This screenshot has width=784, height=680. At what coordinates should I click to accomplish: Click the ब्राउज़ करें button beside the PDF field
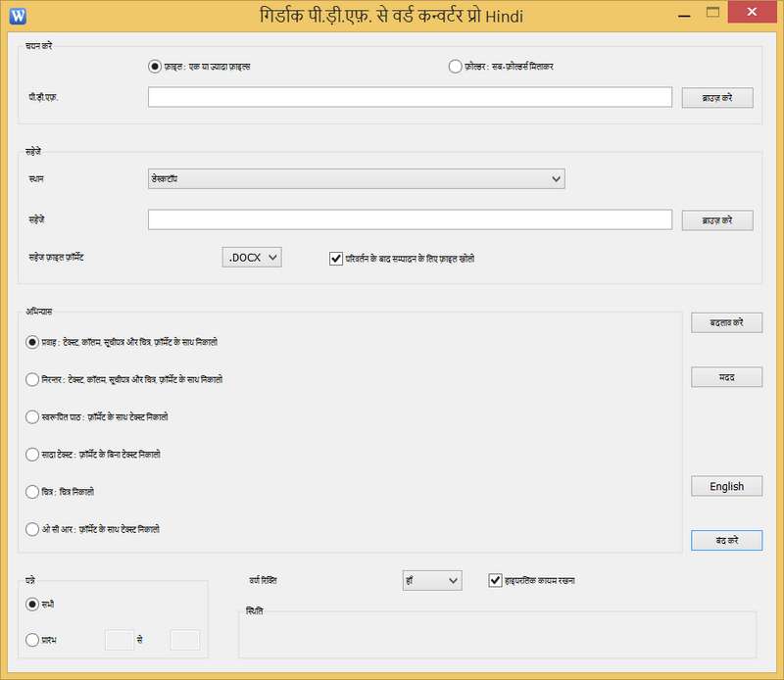[716, 98]
